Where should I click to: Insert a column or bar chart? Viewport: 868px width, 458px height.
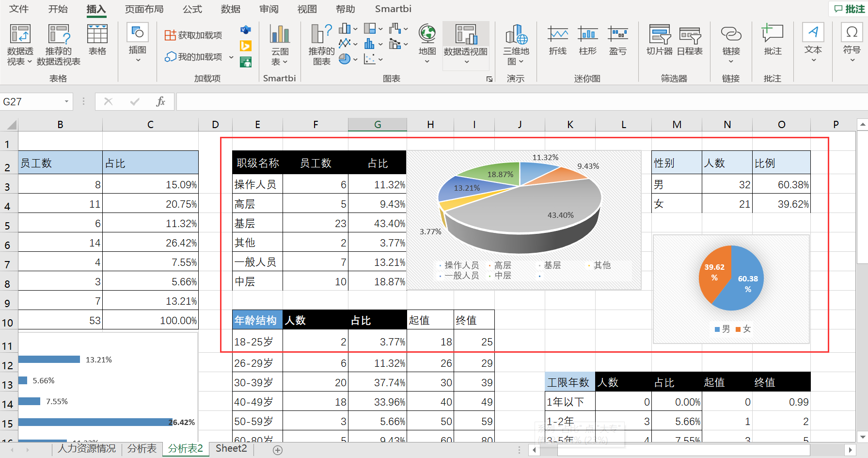coord(345,29)
